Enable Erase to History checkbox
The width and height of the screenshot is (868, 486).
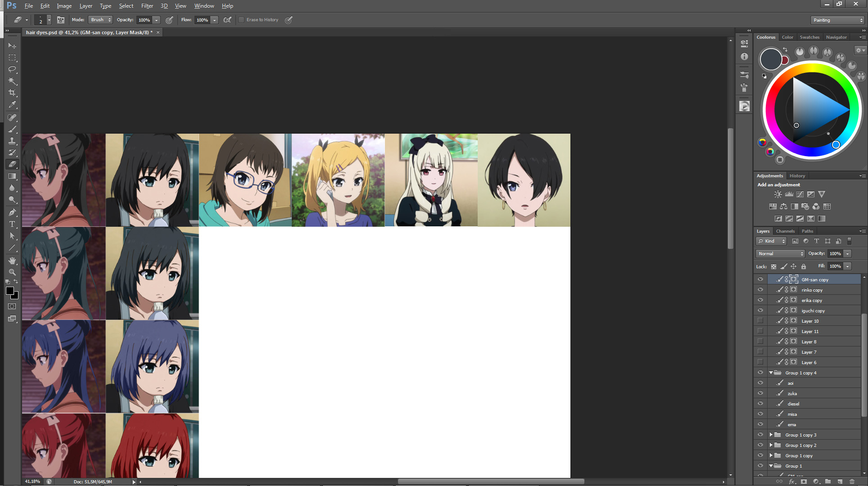click(242, 20)
